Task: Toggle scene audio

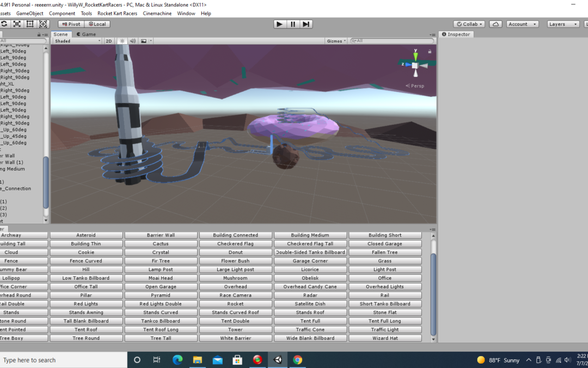Action: click(x=132, y=41)
